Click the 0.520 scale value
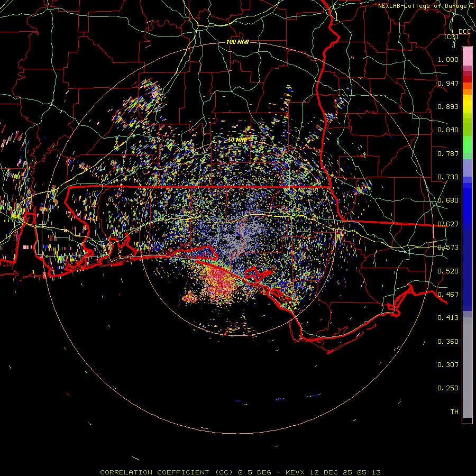This screenshot has width=476, height=476. tap(448, 271)
